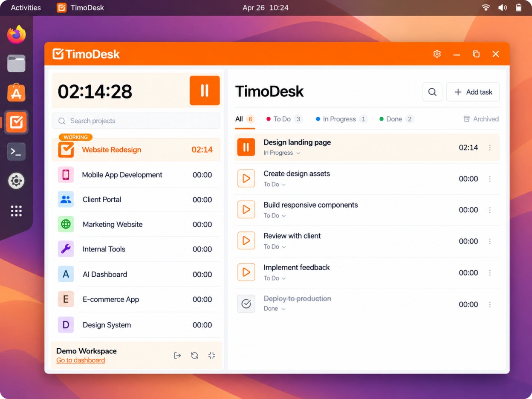Open status dropdown for Implement feedback

[275, 278]
